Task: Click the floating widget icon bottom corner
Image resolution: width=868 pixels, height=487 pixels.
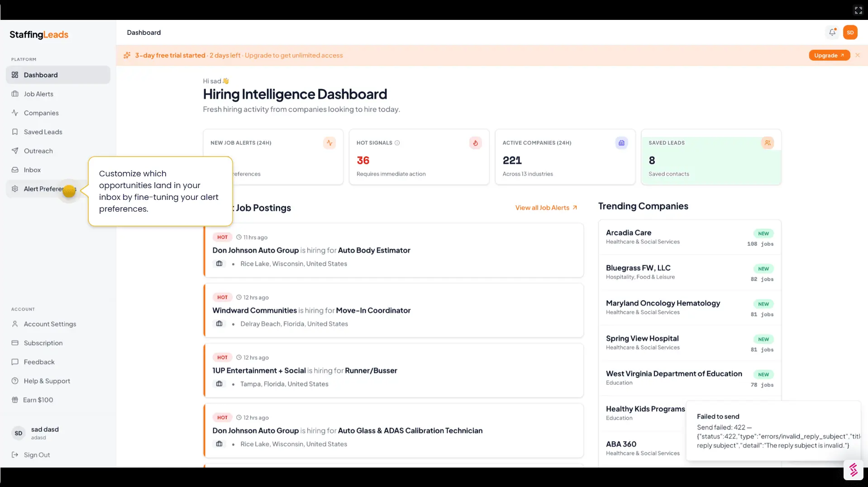Action: coord(854,470)
